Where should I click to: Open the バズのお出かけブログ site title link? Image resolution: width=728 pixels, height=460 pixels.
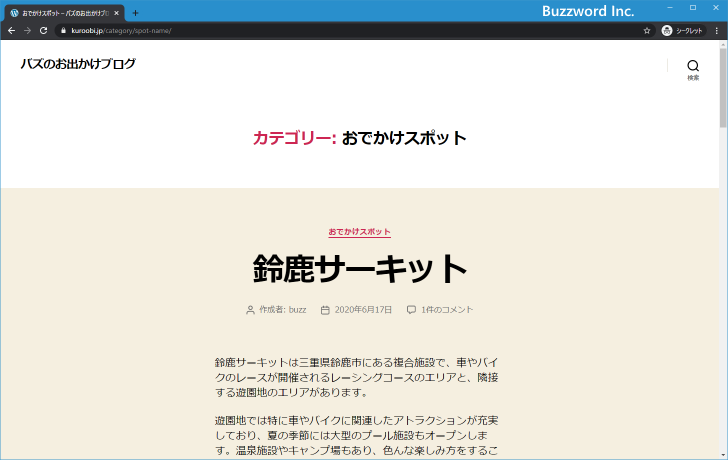[x=78, y=64]
